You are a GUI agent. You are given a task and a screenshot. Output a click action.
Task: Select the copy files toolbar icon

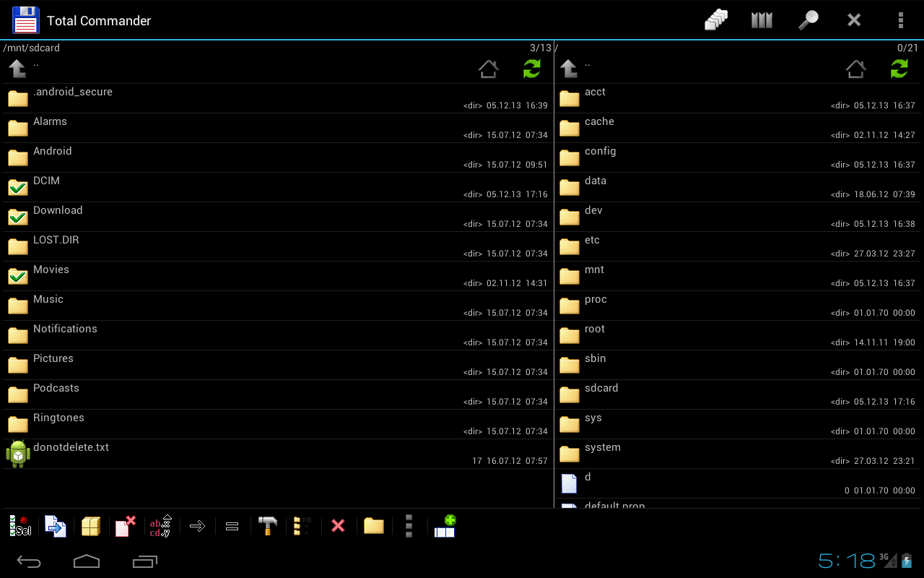[56, 526]
